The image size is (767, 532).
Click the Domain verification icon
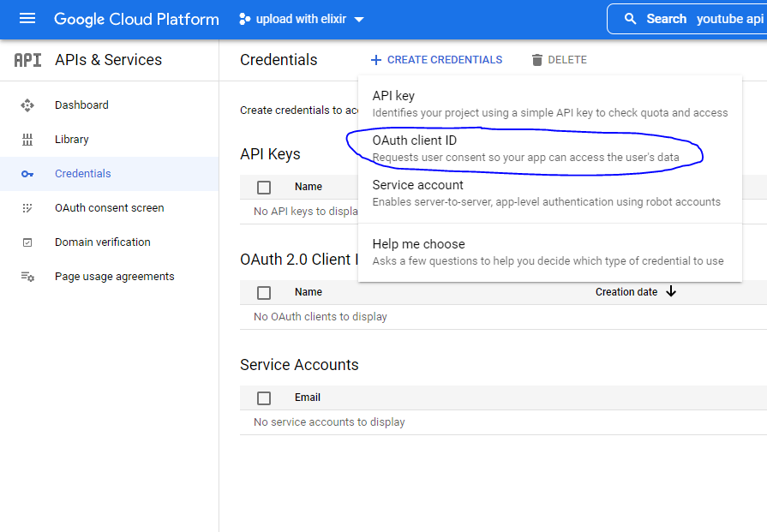coord(27,242)
